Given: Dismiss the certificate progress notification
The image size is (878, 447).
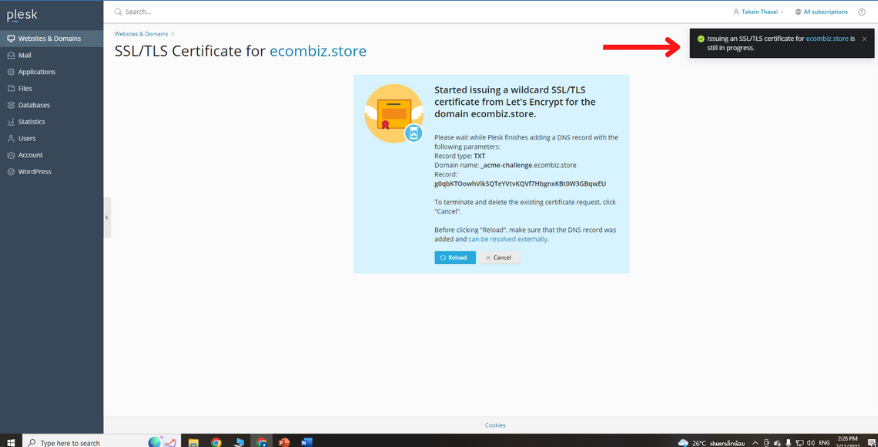Looking at the screenshot, I should pos(865,39).
